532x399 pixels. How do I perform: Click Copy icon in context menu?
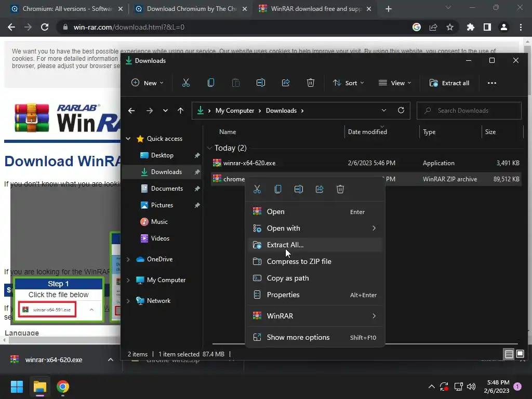[278, 189]
